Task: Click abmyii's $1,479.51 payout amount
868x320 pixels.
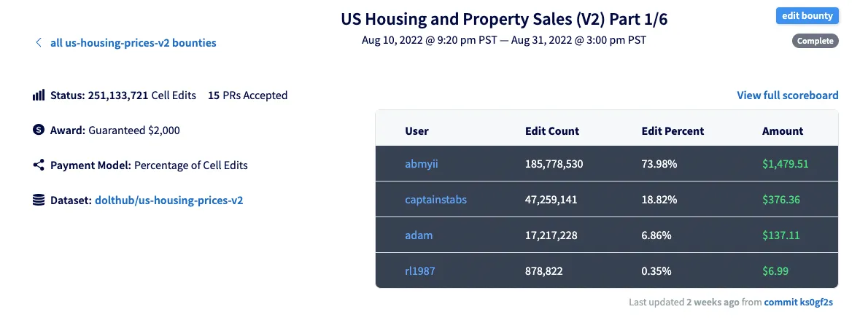Action: click(785, 164)
